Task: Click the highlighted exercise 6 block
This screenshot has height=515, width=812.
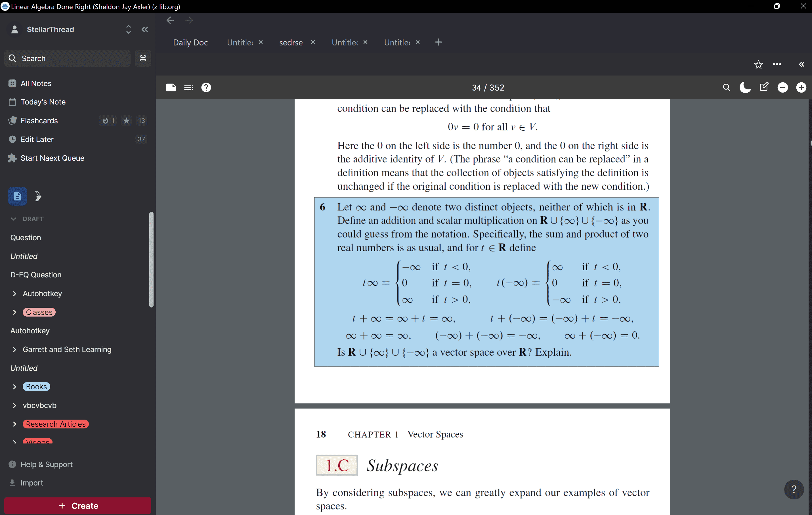Action: coord(486,282)
